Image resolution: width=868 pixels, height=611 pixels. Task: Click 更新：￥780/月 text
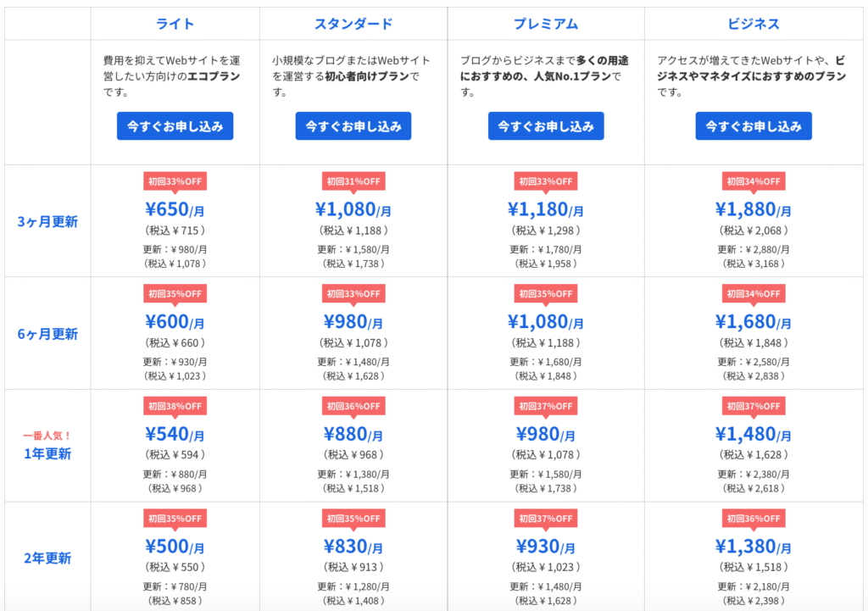tap(175, 586)
